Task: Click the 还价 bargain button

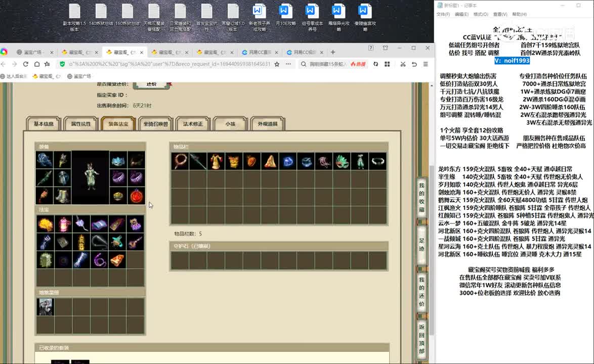Action: tap(151, 84)
